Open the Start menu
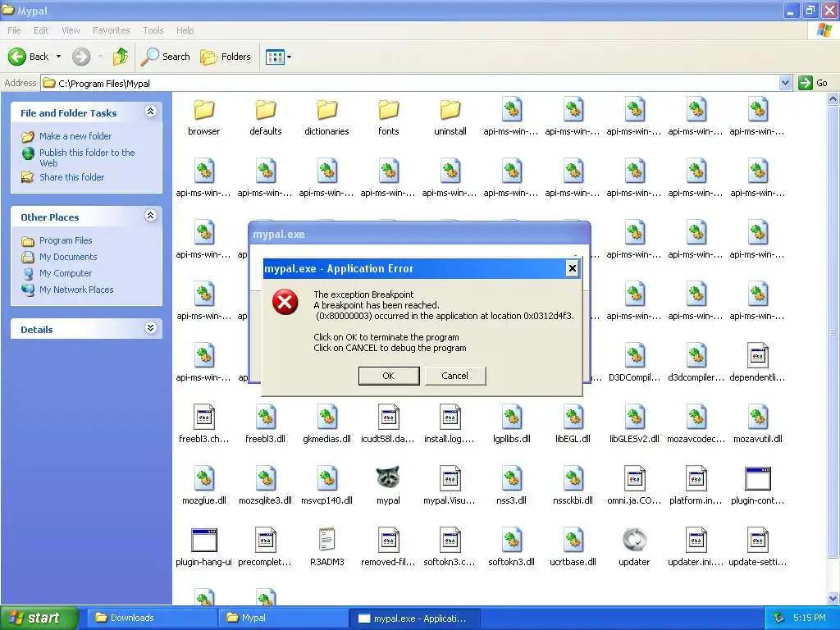This screenshot has height=630, width=840. 39,618
